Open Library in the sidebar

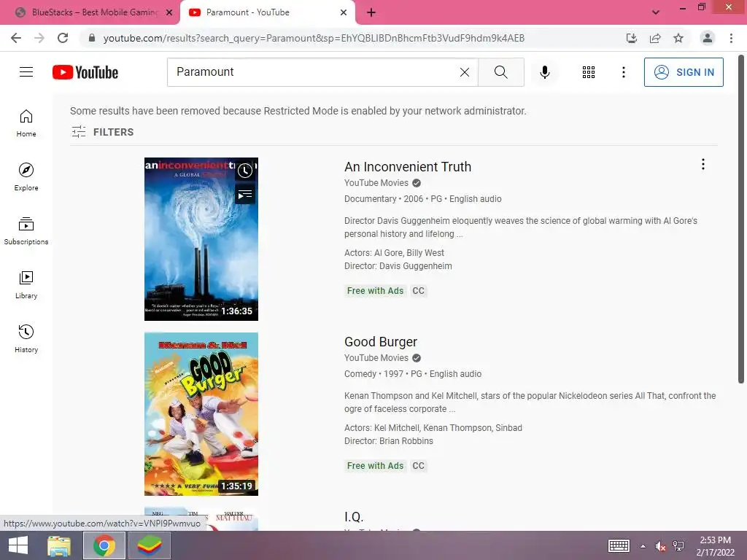[x=26, y=285]
